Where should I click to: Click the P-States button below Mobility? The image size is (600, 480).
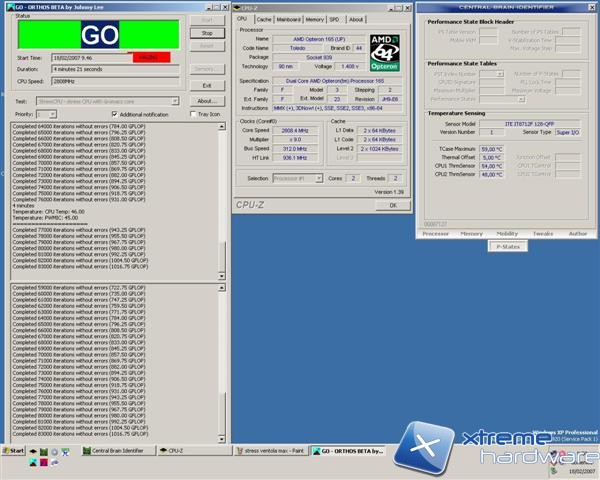pos(507,245)
